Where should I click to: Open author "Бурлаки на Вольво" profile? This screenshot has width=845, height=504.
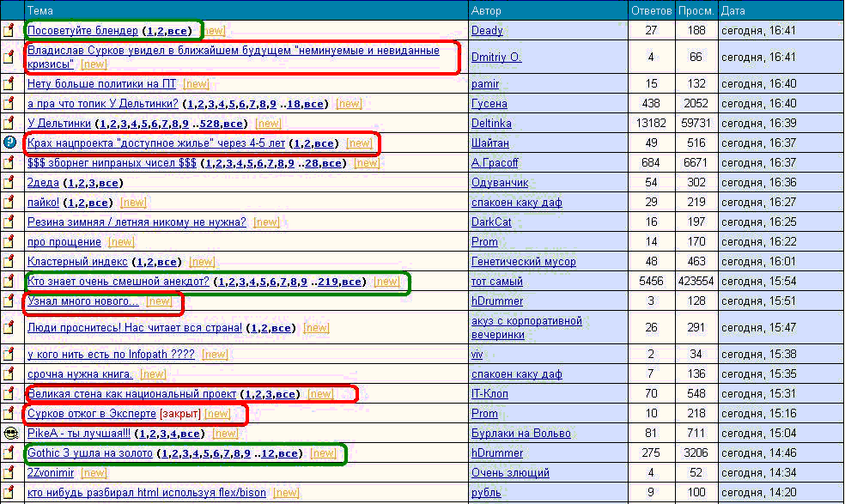click(520, 434)
